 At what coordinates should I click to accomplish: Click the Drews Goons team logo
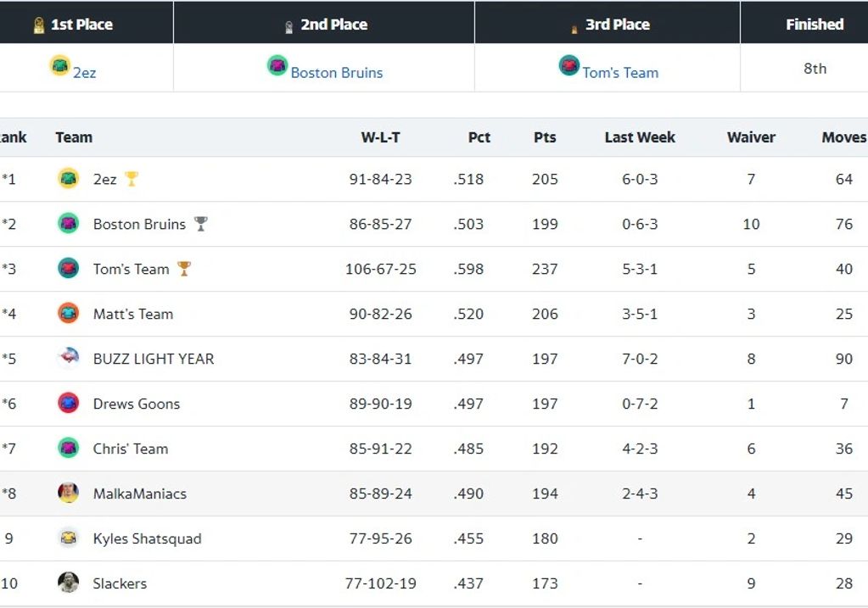point(68,404)
